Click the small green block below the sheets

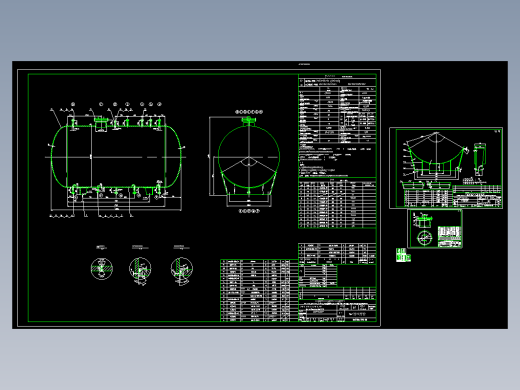(403, 255)
